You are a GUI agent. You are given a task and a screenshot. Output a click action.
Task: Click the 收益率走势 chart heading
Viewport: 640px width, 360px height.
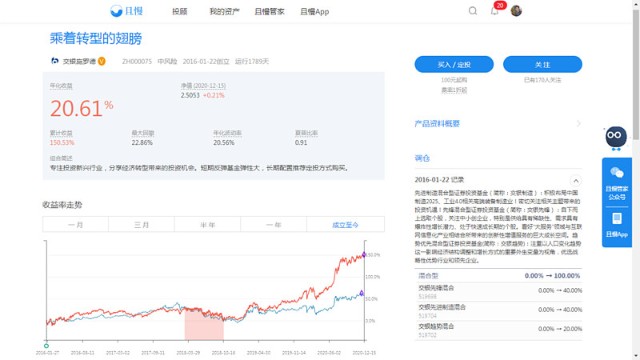pos(62,205)
